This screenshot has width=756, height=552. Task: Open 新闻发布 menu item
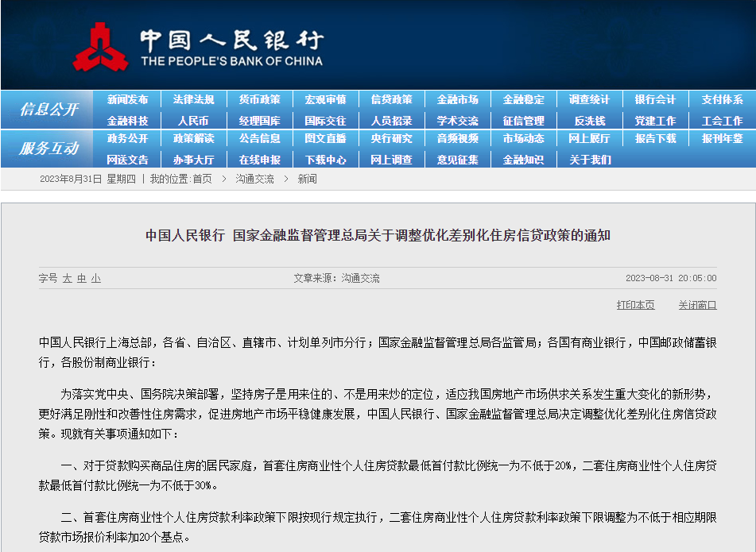click(127, 100)
